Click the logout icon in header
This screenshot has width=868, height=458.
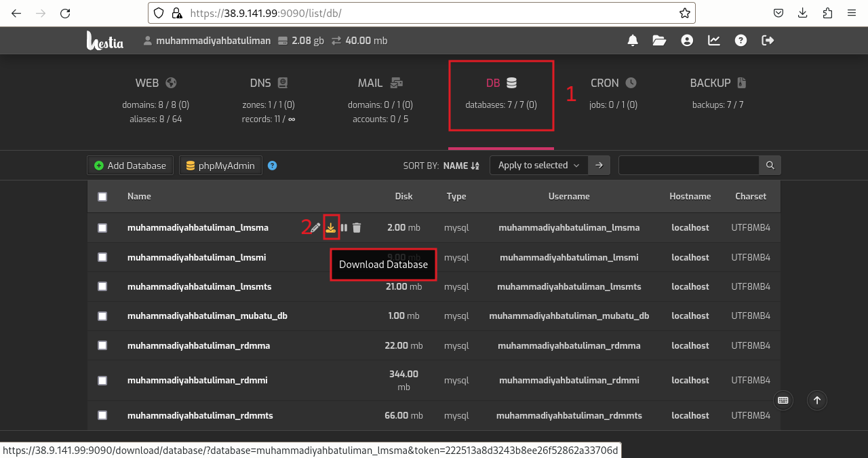768,41
